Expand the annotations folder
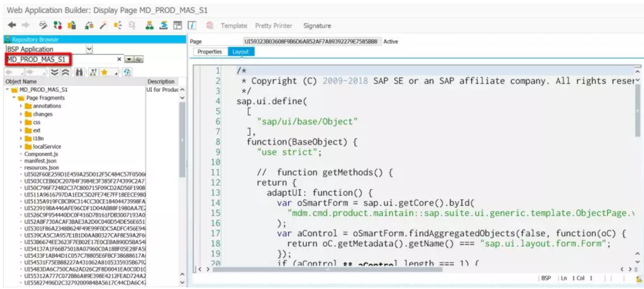This screenshot has width=644, height=289. (x=21, y=106)
